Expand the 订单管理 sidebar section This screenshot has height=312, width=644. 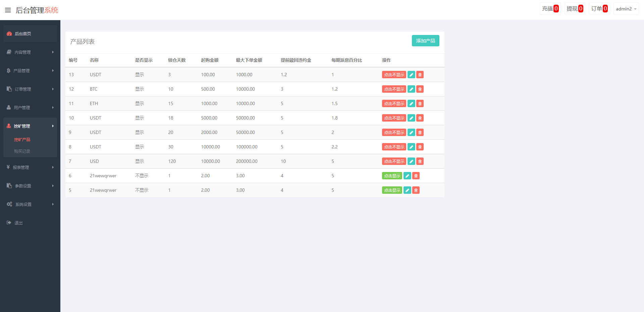click(x=30, y=89)
